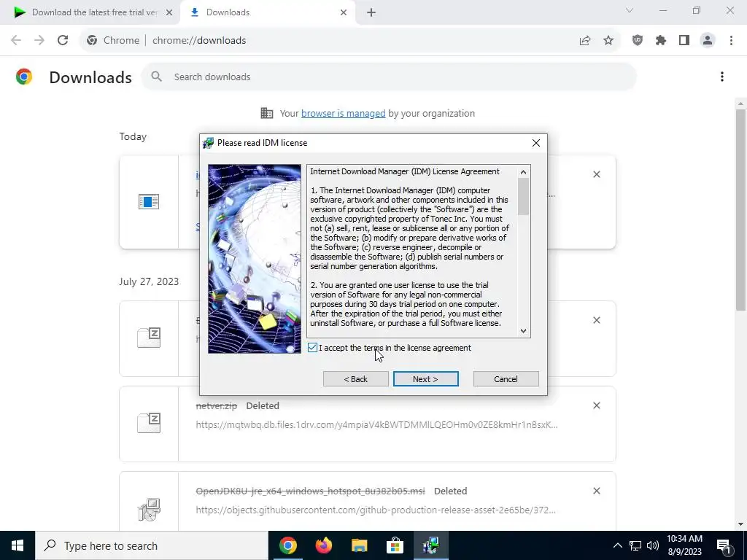Viewport: 747px width, 560px height.
Task: Share this page icon in address bar
Action: [x=585, y=41]
